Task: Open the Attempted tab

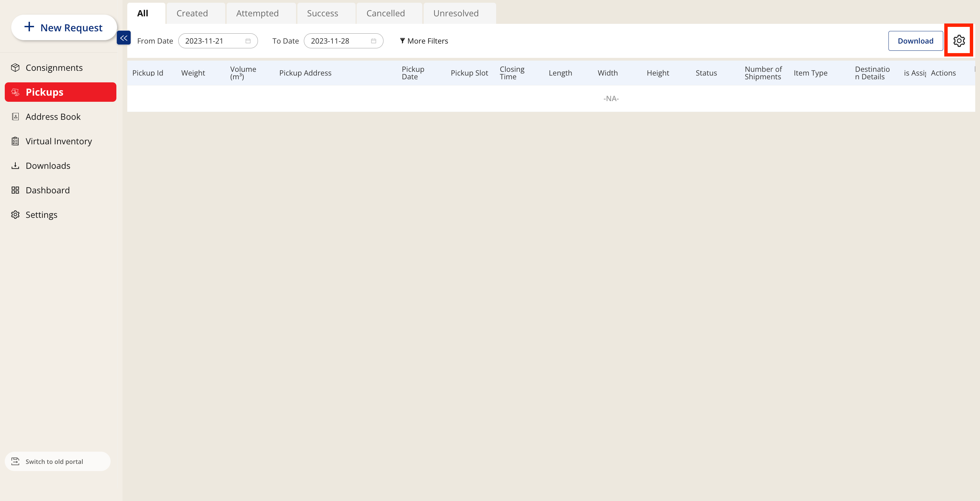Action: (257, 13)
